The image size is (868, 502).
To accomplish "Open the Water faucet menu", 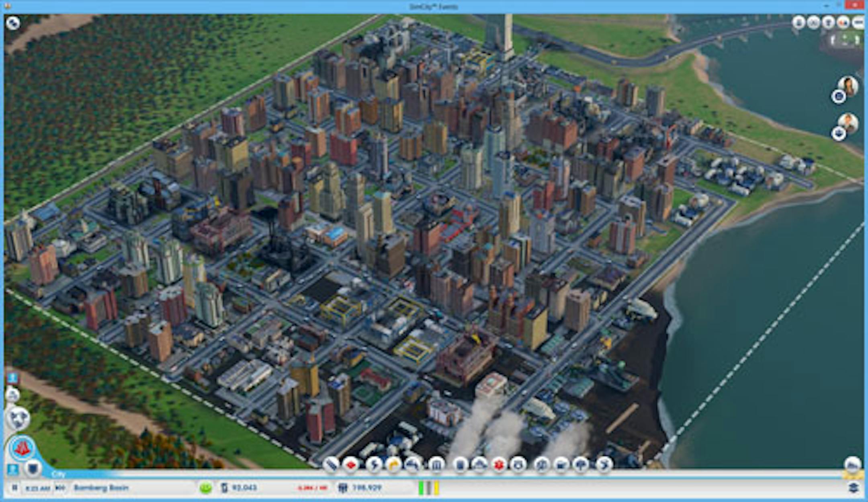I will [414, 465].
